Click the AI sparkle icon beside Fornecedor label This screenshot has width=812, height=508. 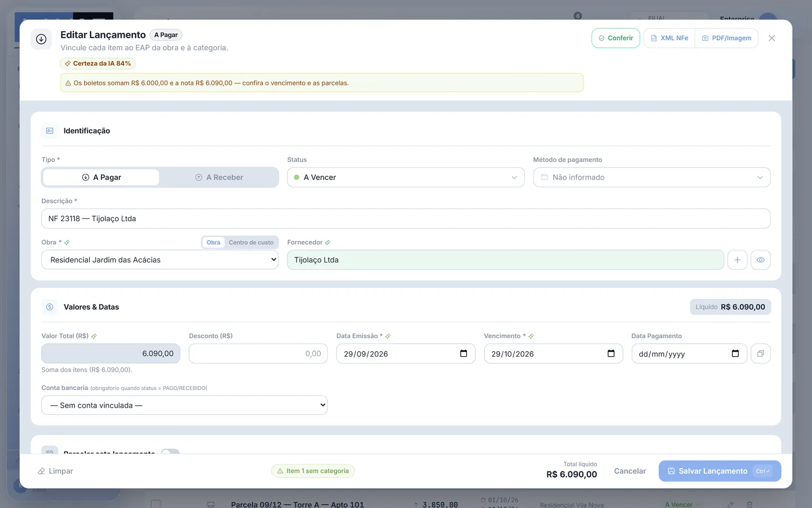(x=328, y=243)
